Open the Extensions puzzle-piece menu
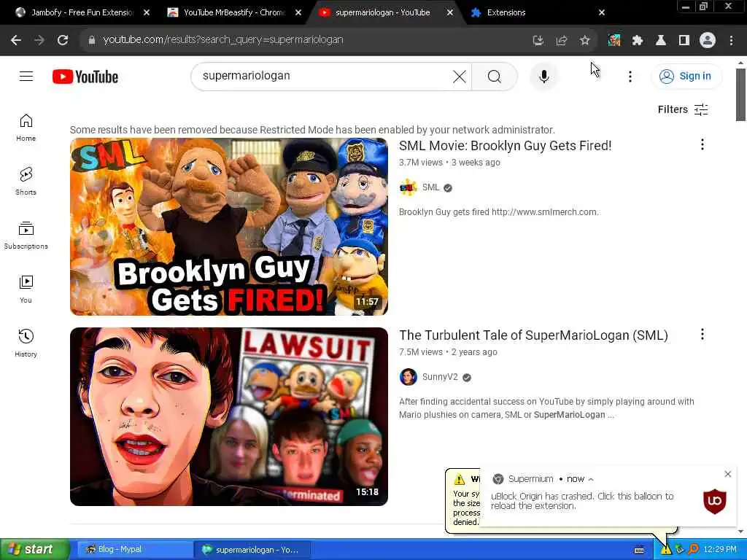The image size is (747, 560). (638, 41)
